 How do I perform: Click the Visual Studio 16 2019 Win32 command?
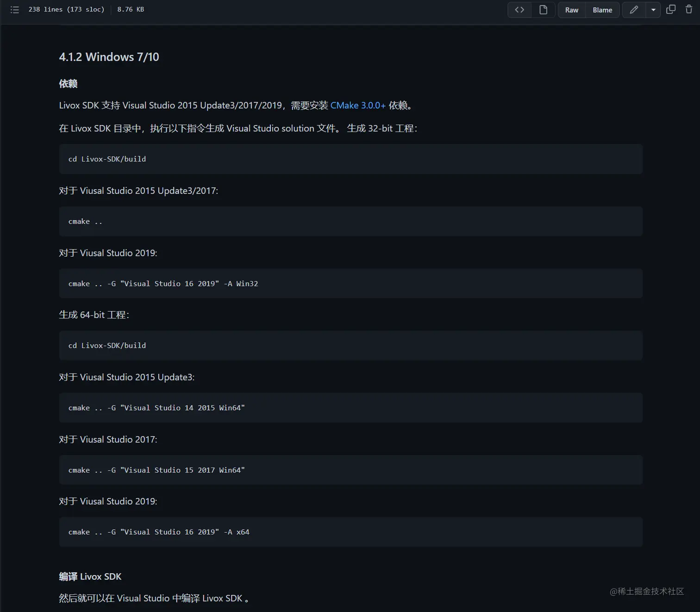163,284
